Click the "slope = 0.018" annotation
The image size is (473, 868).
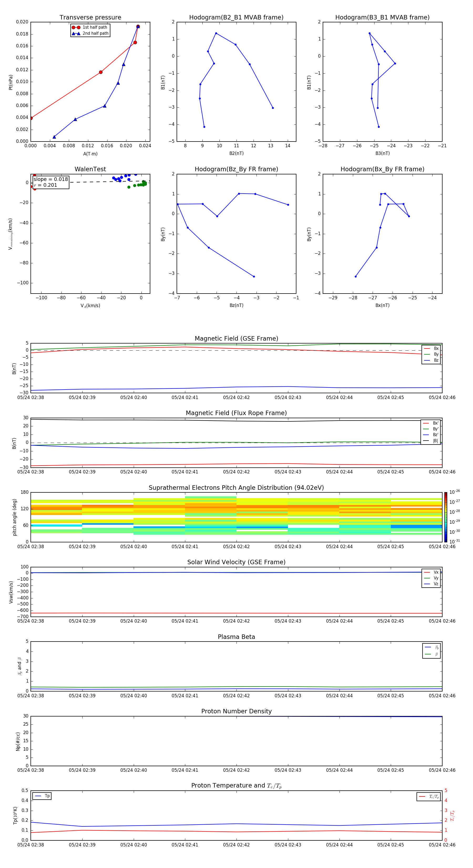[x=51, y=179]
